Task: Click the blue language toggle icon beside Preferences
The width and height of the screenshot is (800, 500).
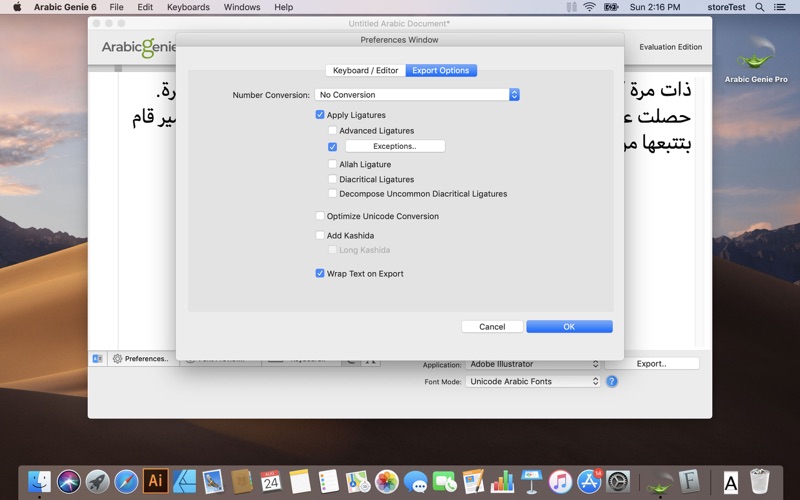Action: (x=97, y=359)
